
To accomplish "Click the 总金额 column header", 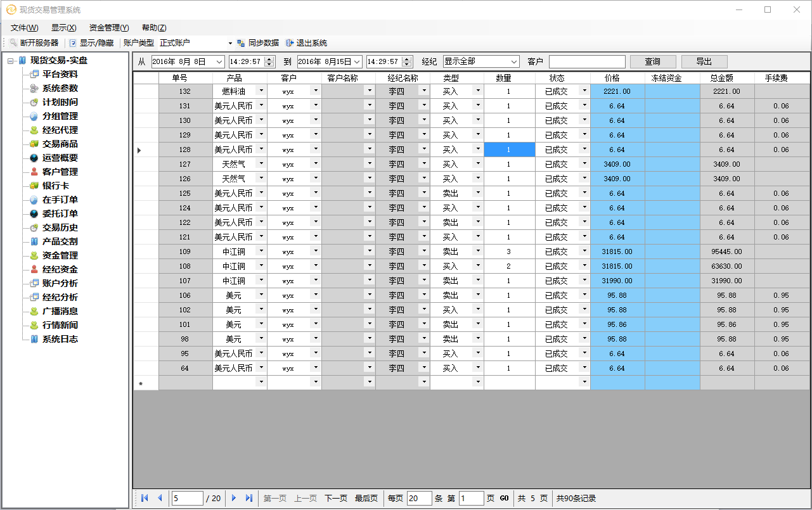I will [x=727, y=78].
